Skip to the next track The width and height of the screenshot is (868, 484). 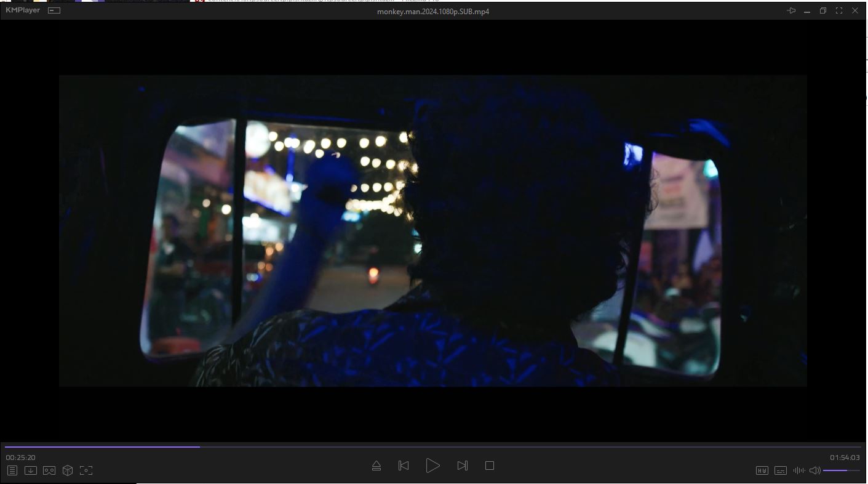coord(462,466)
